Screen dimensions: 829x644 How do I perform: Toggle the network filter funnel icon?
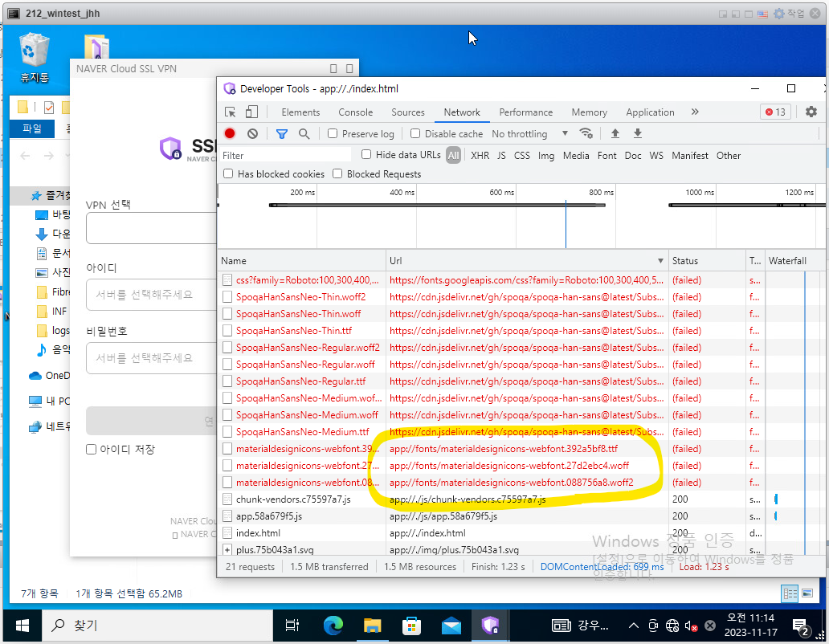coord(282,134)
